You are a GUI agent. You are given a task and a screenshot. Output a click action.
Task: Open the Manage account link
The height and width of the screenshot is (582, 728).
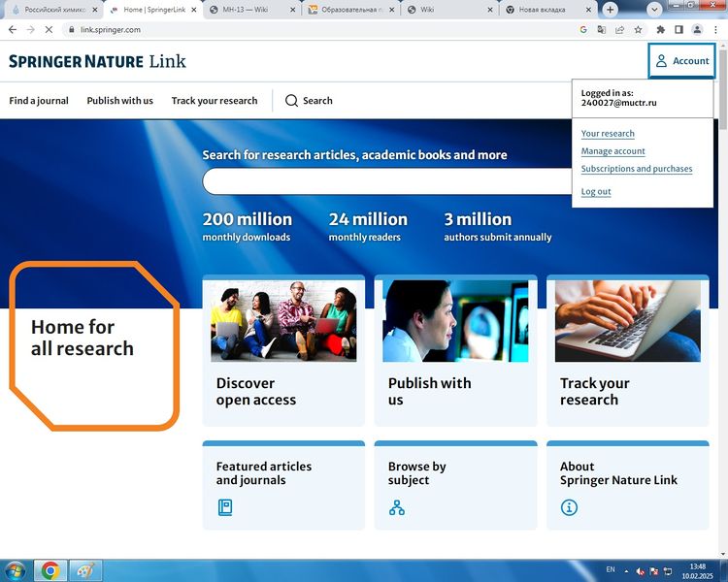point(612,151)
